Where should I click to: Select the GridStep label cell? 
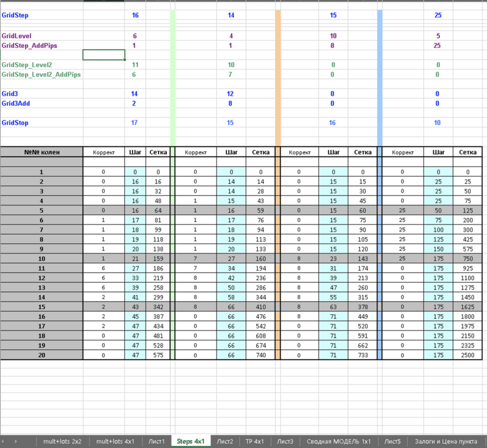[x=42, y=16]
